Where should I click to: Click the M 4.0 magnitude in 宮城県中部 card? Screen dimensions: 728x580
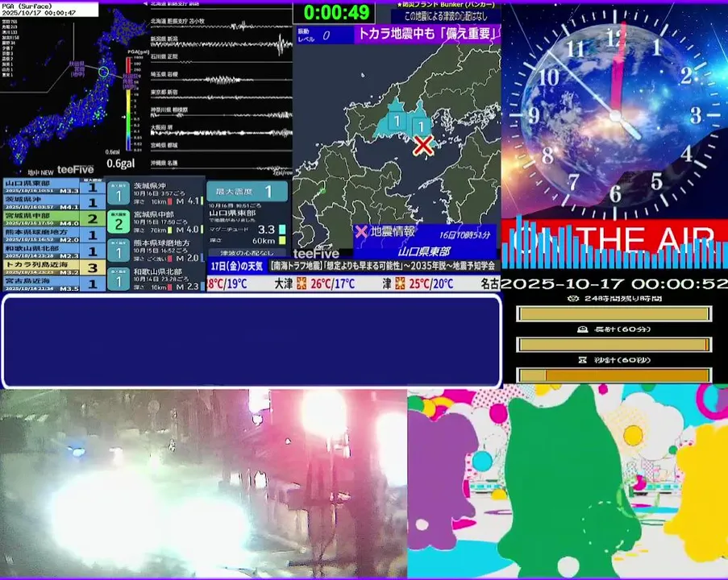coord(187,230)
